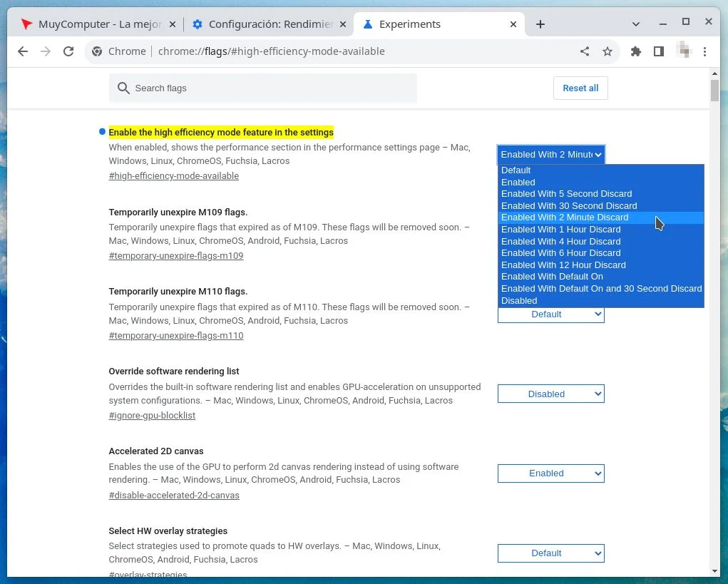The width and height of the screenshot is (728, 584).
Task: Select Enabled With 4 Hour Discard
Action: [x=601, y=242]
